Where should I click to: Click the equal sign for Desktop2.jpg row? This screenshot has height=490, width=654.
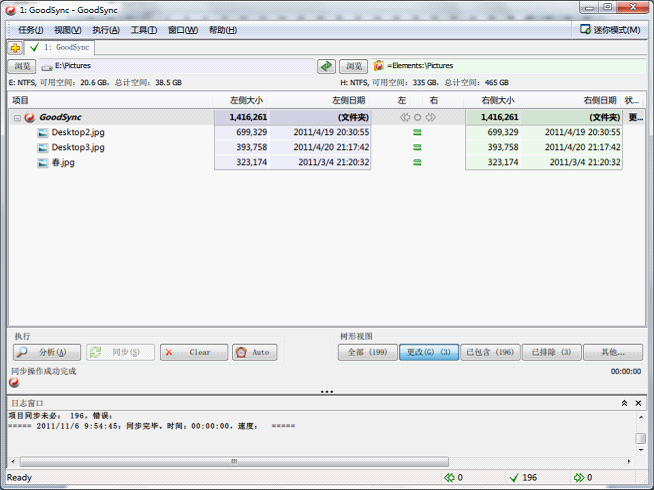[417, 132]
